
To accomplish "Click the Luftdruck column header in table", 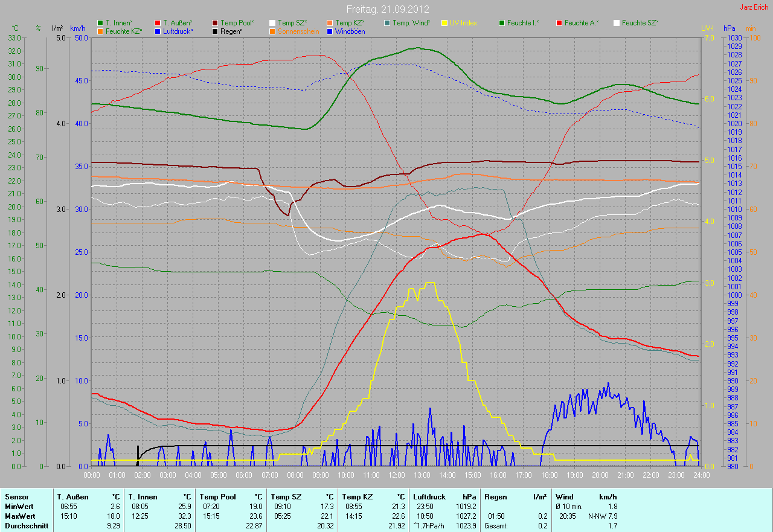I will [430, 497].
